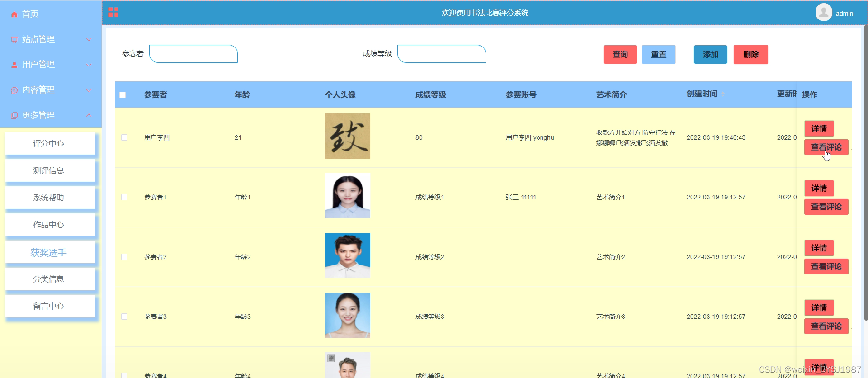The width and height of the screenshot is (868, 378).
Task: Click 查看评论 for 用户李四
Action: [x=826, y=147]
